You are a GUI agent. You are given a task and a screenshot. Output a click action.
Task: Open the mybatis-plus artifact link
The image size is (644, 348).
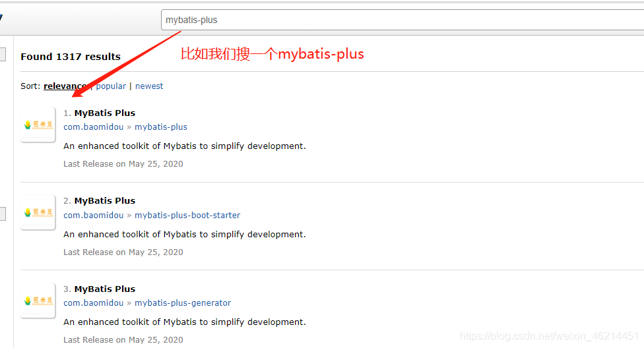click(x=161, y=127)
